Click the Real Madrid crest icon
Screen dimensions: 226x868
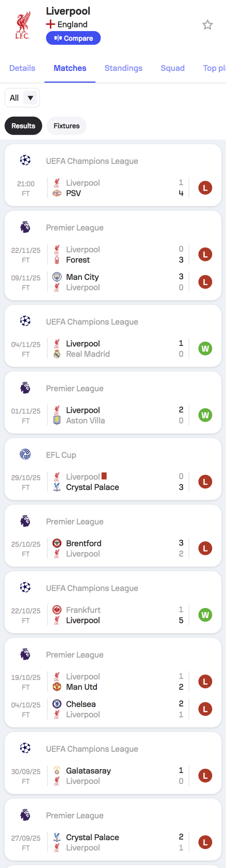click(x=57, y=354)
